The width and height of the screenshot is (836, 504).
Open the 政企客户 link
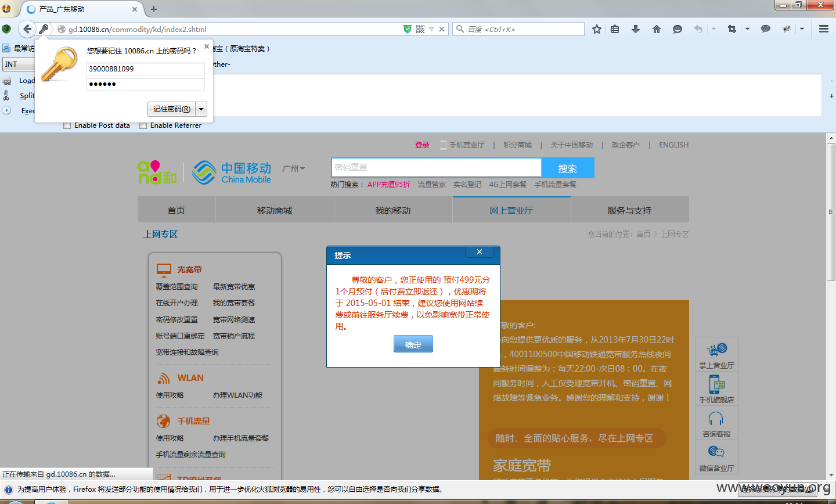click(x=626, y=145)
